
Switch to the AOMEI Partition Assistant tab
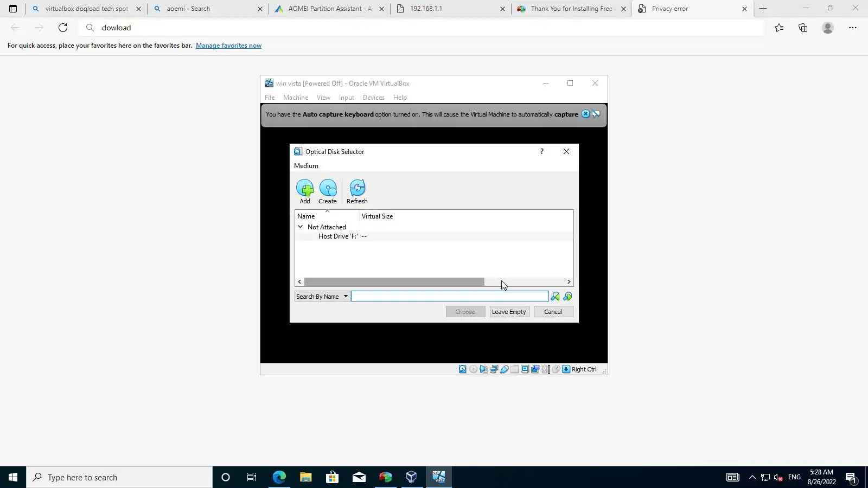tap(329, 9)
